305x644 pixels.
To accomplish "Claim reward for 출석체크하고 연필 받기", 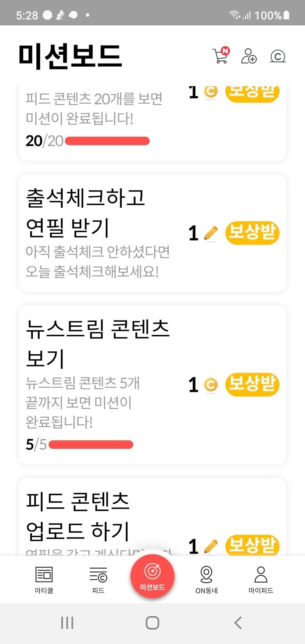I will 252,233.
